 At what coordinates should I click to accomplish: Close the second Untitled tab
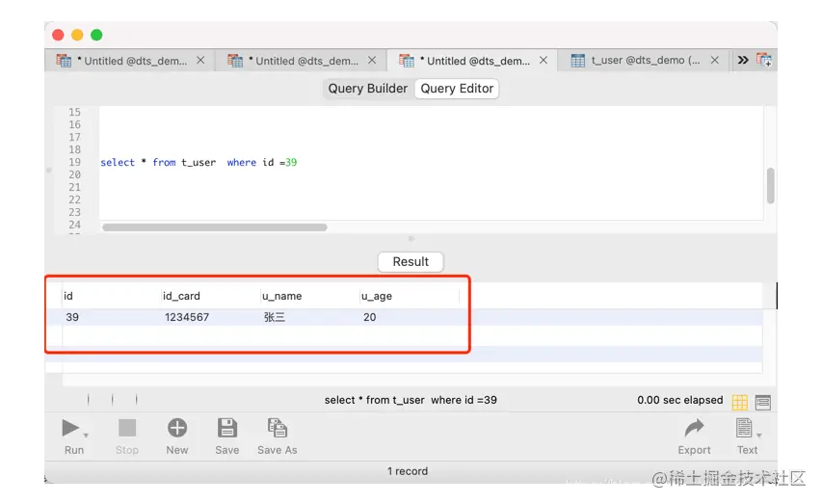coord(372,61)
